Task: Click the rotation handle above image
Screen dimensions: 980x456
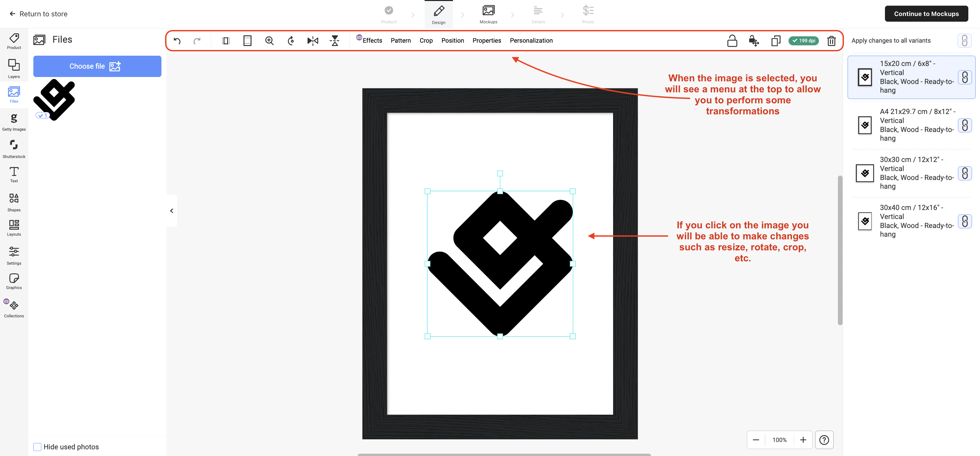Action: tap(500, 173)
